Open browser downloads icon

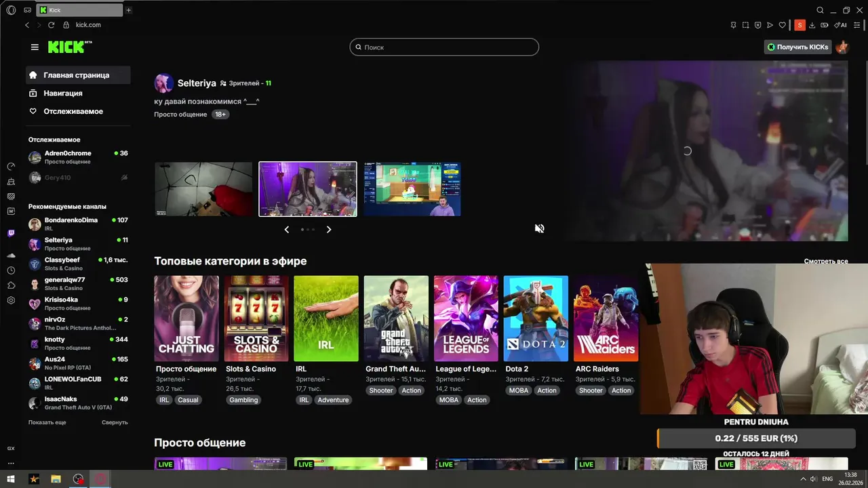812,25
